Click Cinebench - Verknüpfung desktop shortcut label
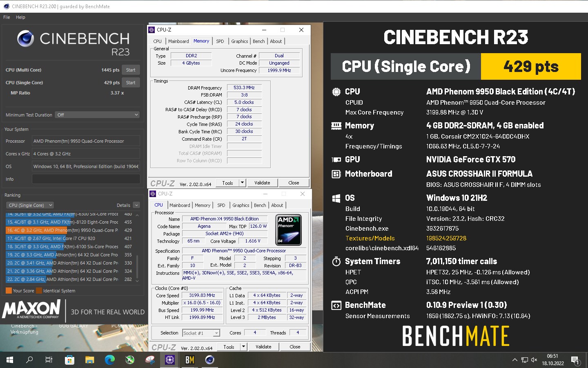The height and width of the screenshot is (368, 588). [x=24, y=329]
